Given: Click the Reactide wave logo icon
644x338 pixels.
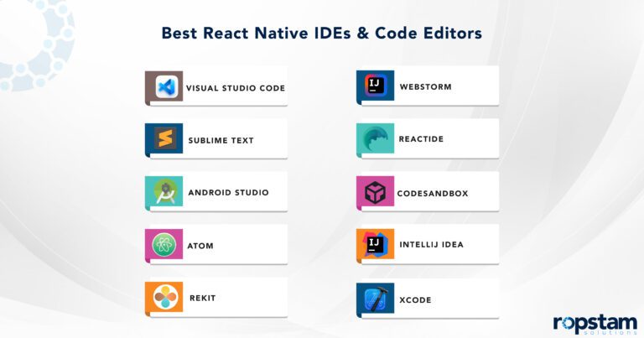Looking at the screenshot, I should coord(376,138).
